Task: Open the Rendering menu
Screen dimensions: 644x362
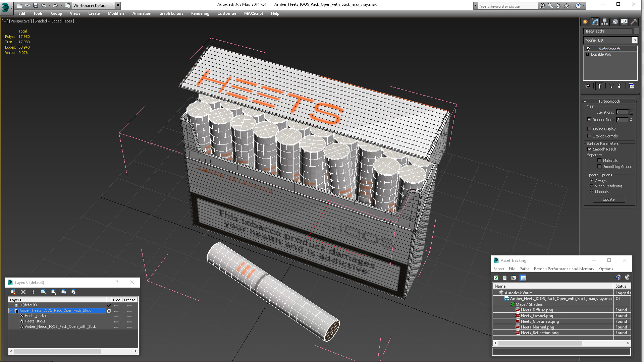Action: [x=200, y=13]
